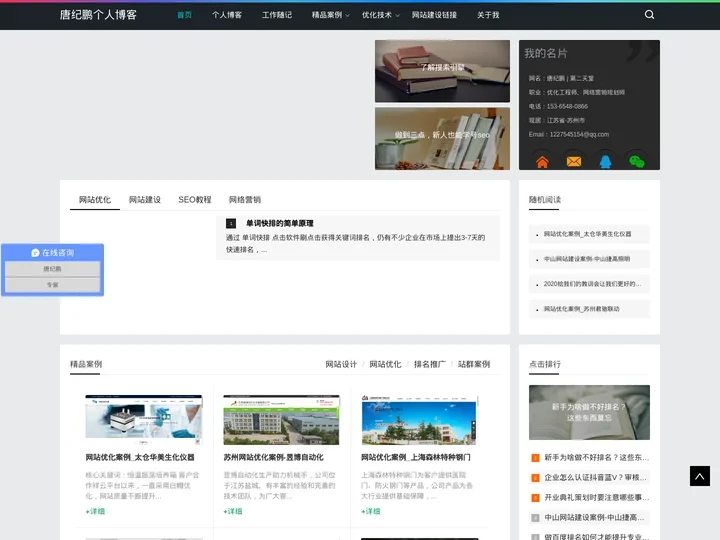Click 唐纪鹏 button in online consult widget
This screenshot has height=540, width=720.
[52, 269]
